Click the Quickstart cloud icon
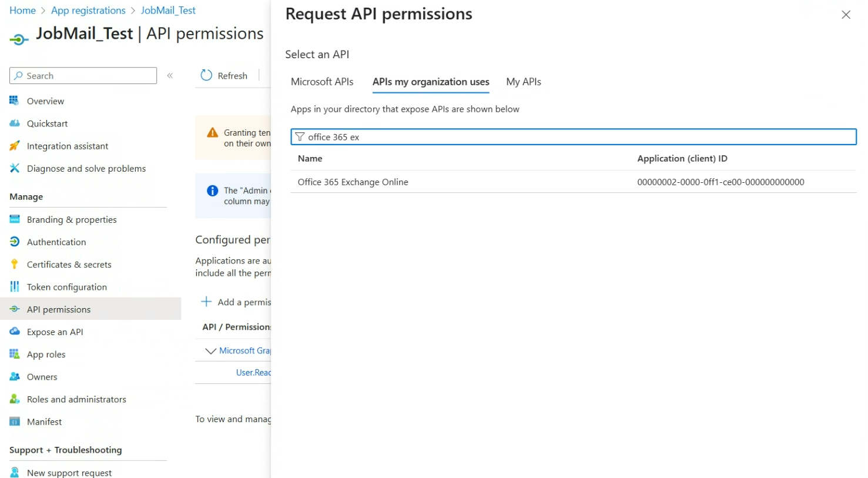 tap(15, 123)
